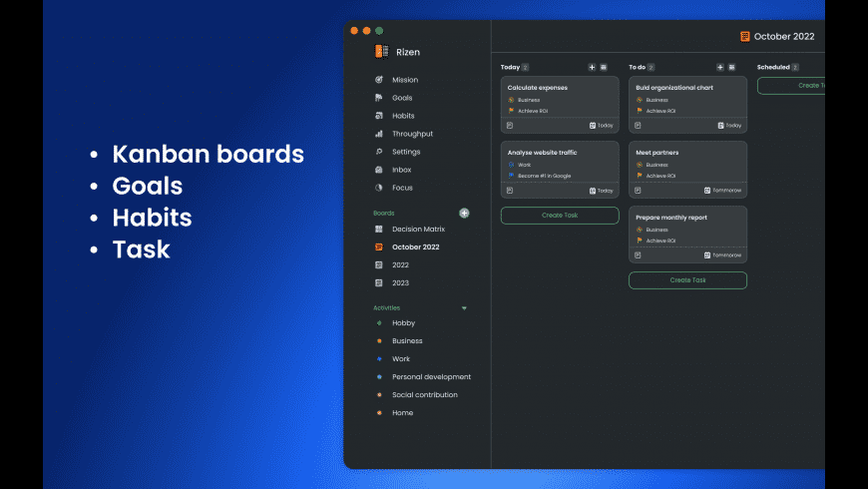Select the Hobby activity
The width and height of the screenshot is (868, 489).
pyautogui.click(x=403, y=323)
